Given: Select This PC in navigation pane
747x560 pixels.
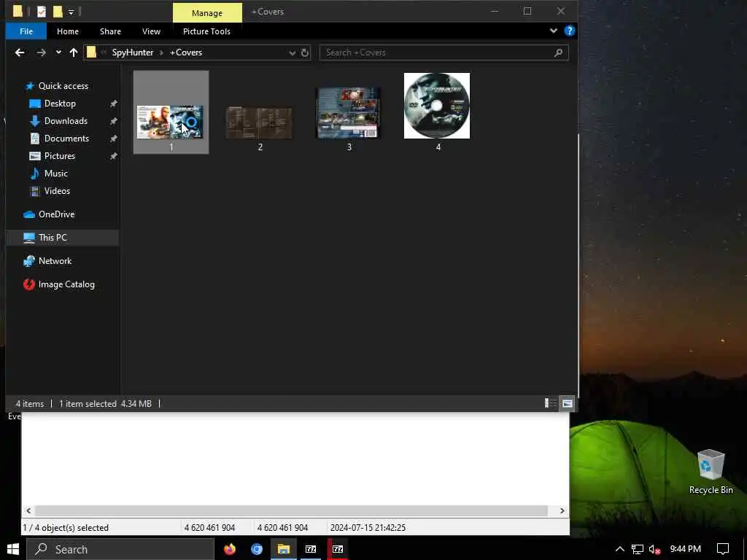Looking at the screenshot, I should (x=53, y=238).
